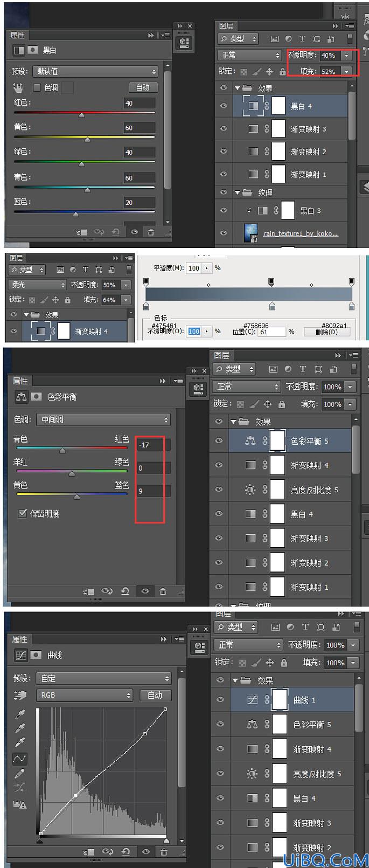Click balance-scale icon on 色彩平衡 5 layer row
Screen dimensions: 369x868
point(250,441)
